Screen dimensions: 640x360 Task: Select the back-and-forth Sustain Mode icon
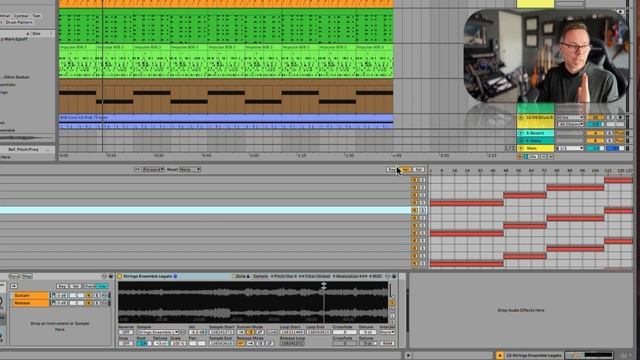point(260,332)
